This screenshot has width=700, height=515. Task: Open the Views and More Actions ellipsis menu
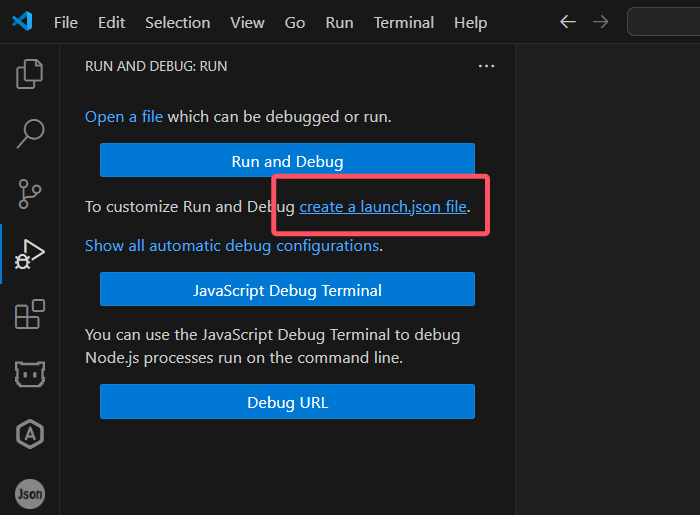pyautogui.click(x=486, y=66)
